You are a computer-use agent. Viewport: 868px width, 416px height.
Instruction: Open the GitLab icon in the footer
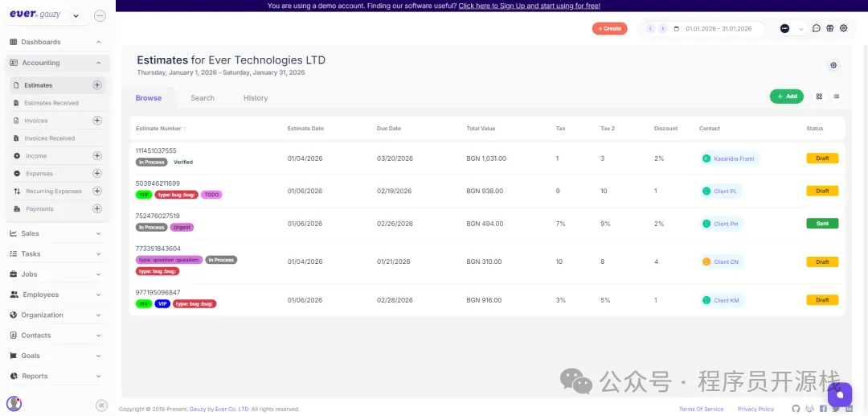(810, 409)
